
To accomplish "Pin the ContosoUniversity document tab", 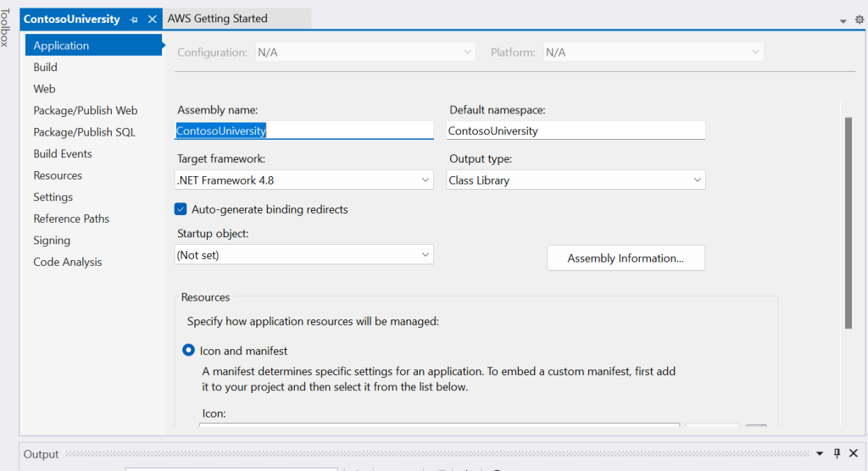I will (133, 19).
